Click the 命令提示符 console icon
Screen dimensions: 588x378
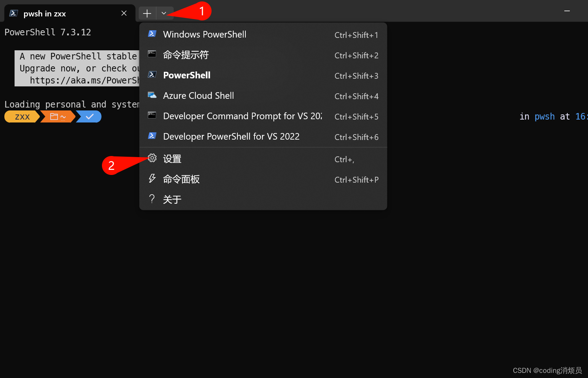(x=152, y=54)
